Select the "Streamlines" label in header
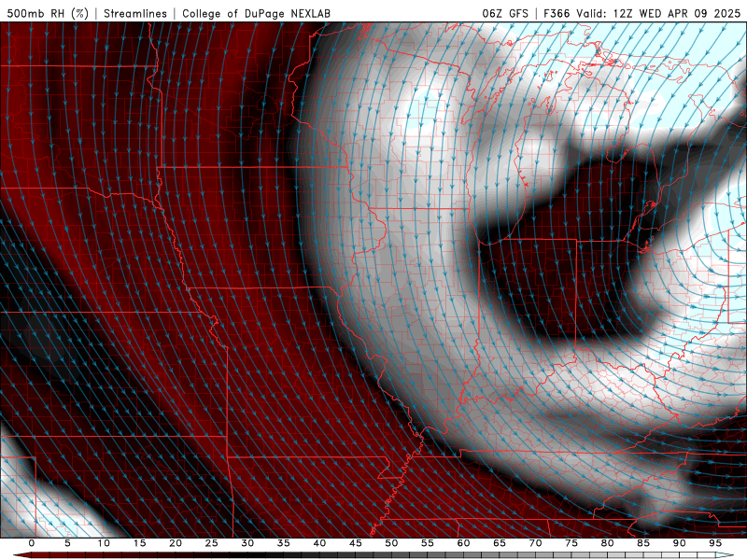747x560 pixels. coord(135,13)
